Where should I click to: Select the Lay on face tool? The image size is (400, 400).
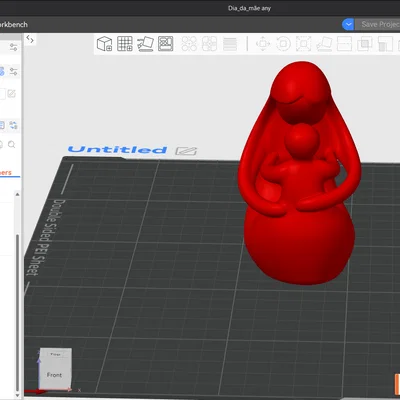point(324,44)
